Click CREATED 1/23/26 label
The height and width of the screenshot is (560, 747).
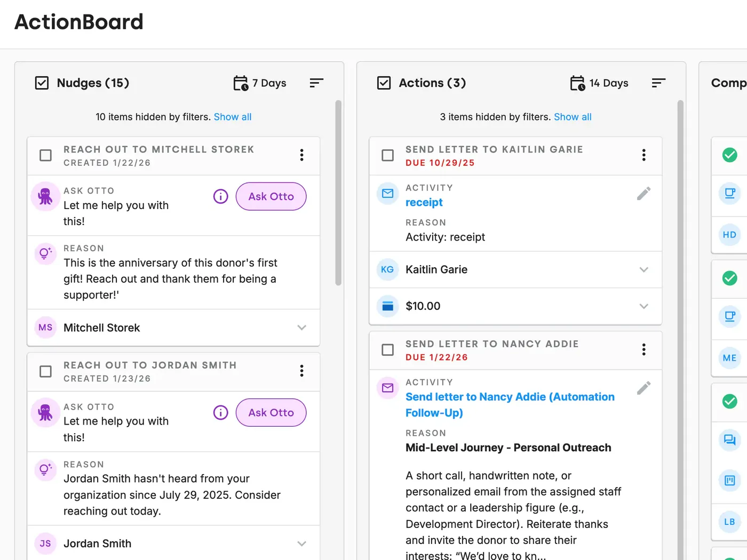pos(107,378)
